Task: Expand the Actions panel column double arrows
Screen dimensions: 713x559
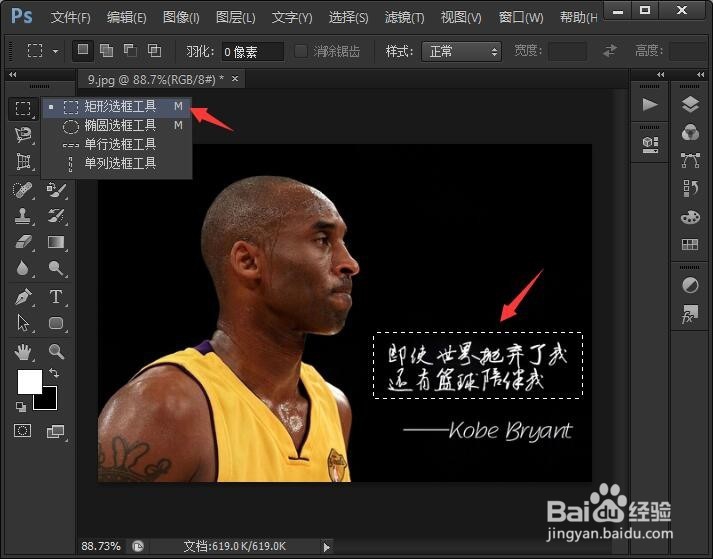Action: 661,75
